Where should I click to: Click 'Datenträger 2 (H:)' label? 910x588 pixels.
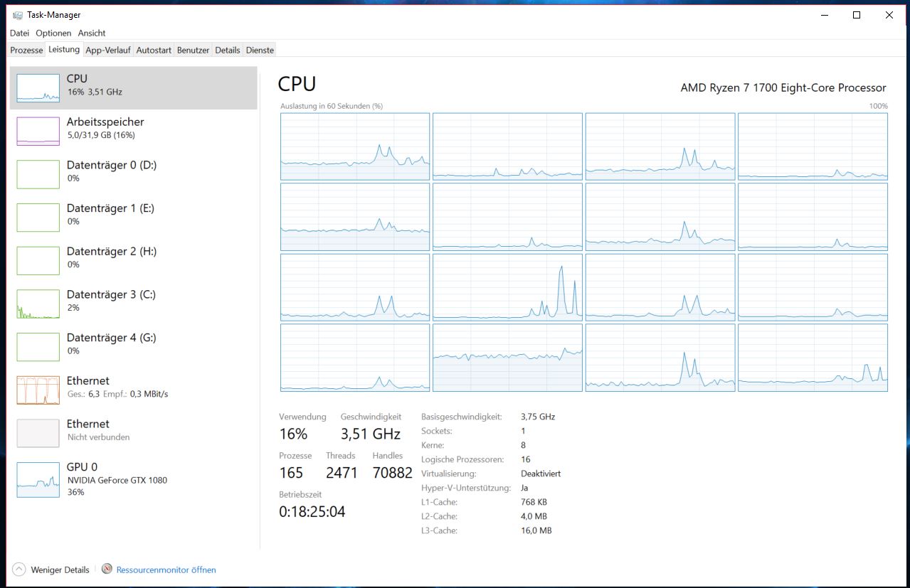point(112,251)
